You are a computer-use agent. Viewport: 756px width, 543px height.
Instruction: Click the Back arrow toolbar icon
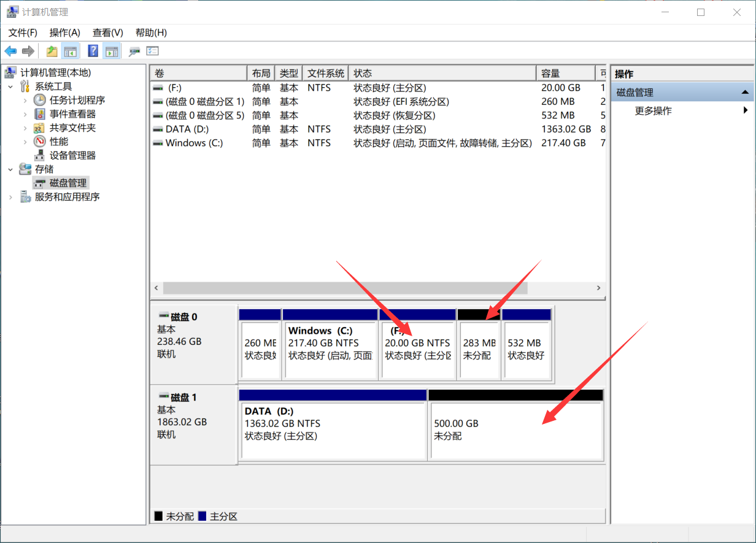click(x=10, y=51)
